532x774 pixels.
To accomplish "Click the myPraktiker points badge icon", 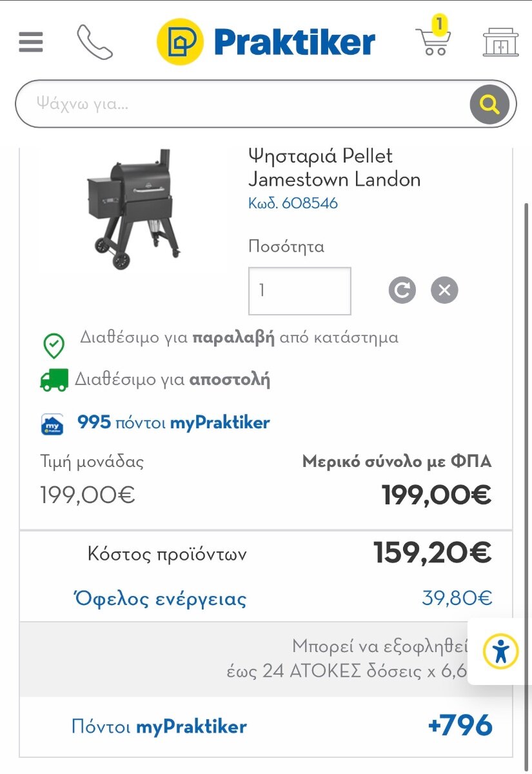I will [53, 424].
